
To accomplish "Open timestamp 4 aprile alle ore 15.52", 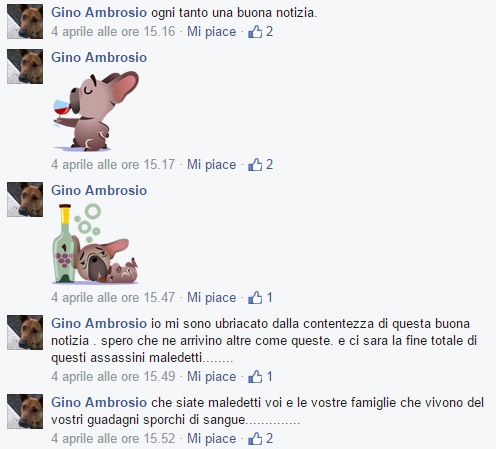I will coord(113,439).
